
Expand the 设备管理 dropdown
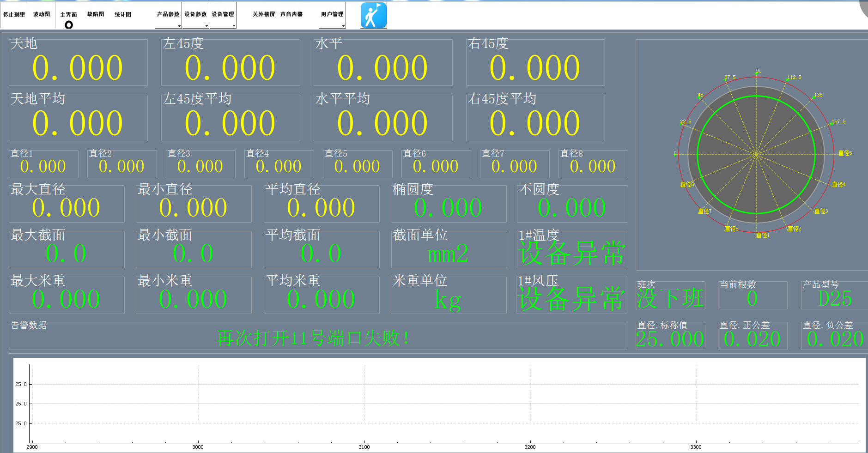pos(223,15)
